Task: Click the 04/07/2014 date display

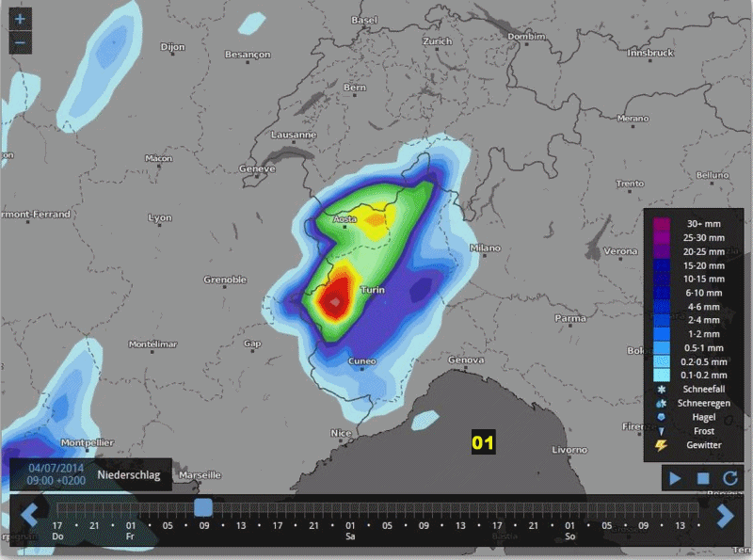Action: (x=55, y=468)
